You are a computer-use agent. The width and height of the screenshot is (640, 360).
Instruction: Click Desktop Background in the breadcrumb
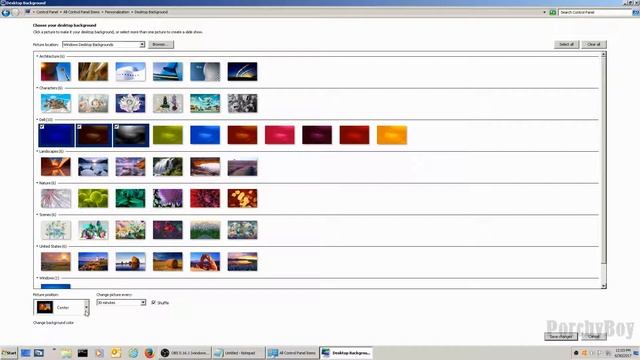tap(151, 12)
